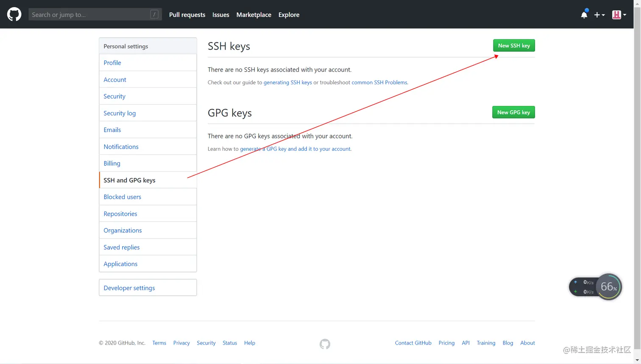The height and width of the screenshot is (364, 641).
Task: Open Blocked users settings
Action: [148, 197]
